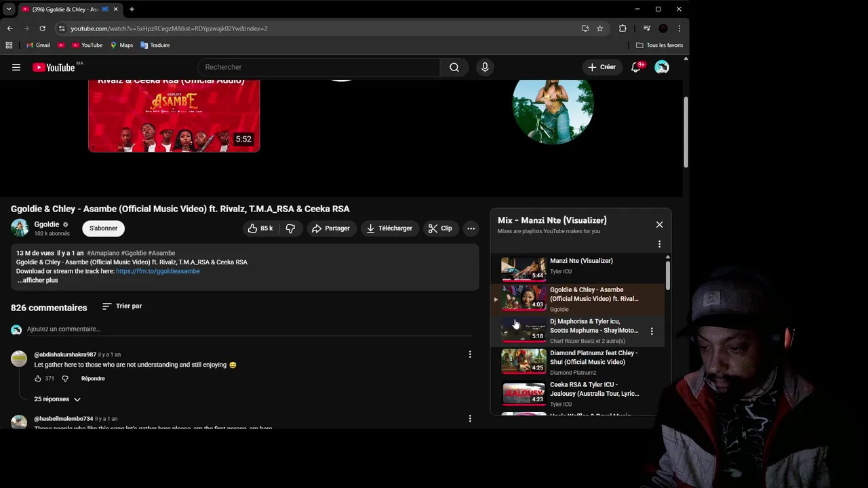Go to YouTube home via logo
This screenshot has height=488, width=868.
(54, 67)
